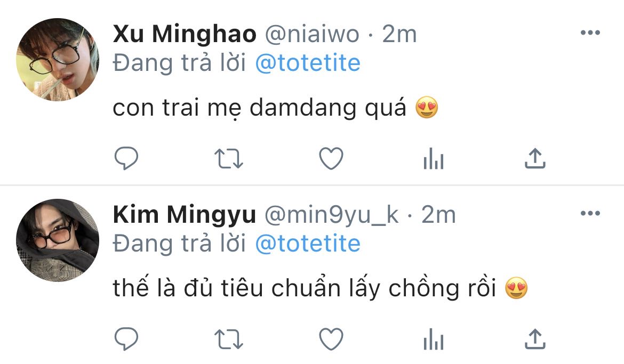Reply to Xu Minghao's tweet
Viewport: 624px width, 364px height.
[126, 158]
